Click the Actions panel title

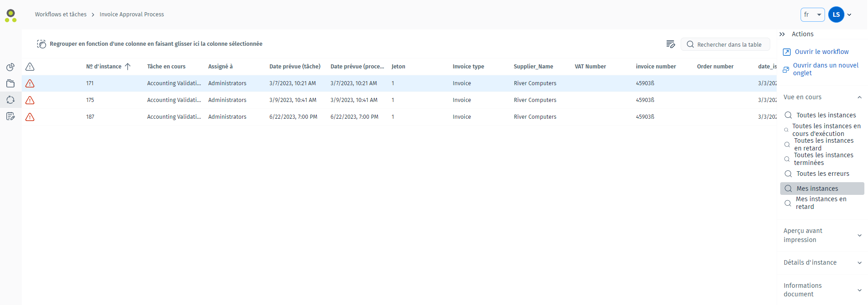tap(802, 34)
